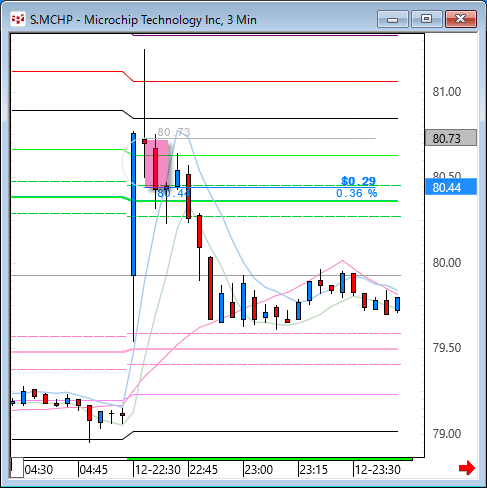Image resolution: width=487 pixels, height=488 pixels.
Task: Click the 22:45 time axis label
Action: [203, 470]
